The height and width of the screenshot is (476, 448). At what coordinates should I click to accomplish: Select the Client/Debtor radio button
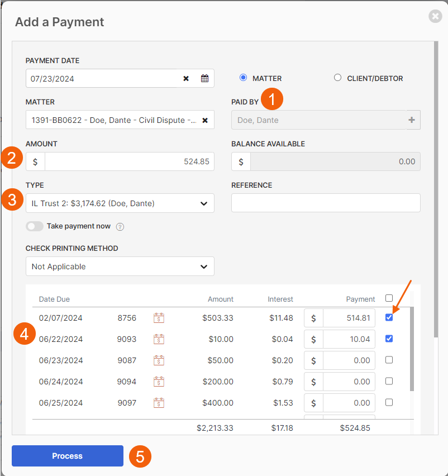coord(337,78)
